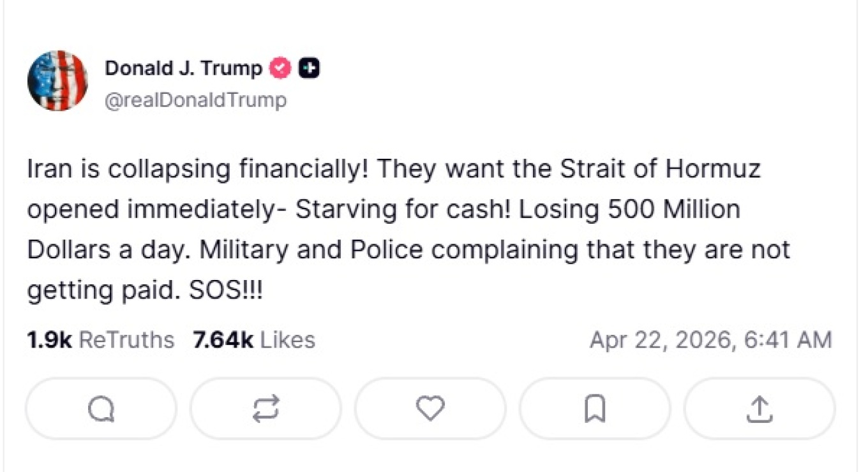Image resolution: width=868 pixels, height=472 pixels.
Task: Click the black plus badge beside name
Action: click(x=309, y=68)
